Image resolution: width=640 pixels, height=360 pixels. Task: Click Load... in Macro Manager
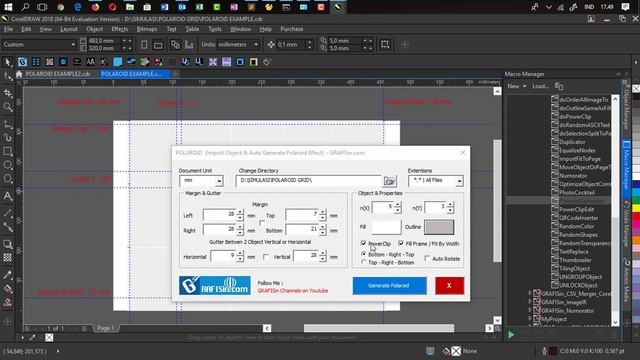[540, 86]
